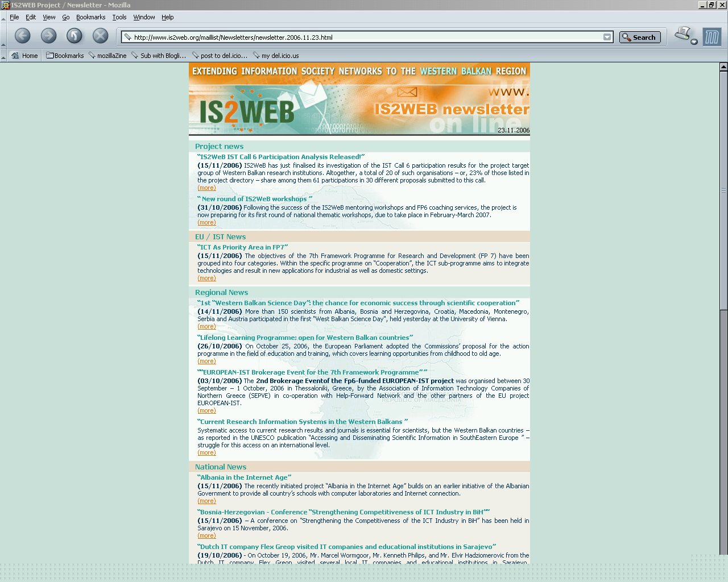Collapse the menu bar grippy
Viewport: 728px width, 582px height.
point(3,17)
